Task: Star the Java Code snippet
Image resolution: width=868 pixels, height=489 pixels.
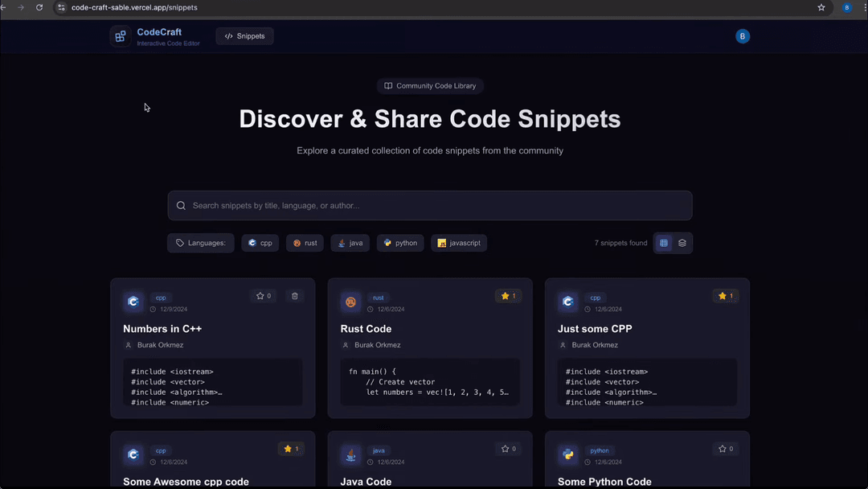Action: (509, 449)
